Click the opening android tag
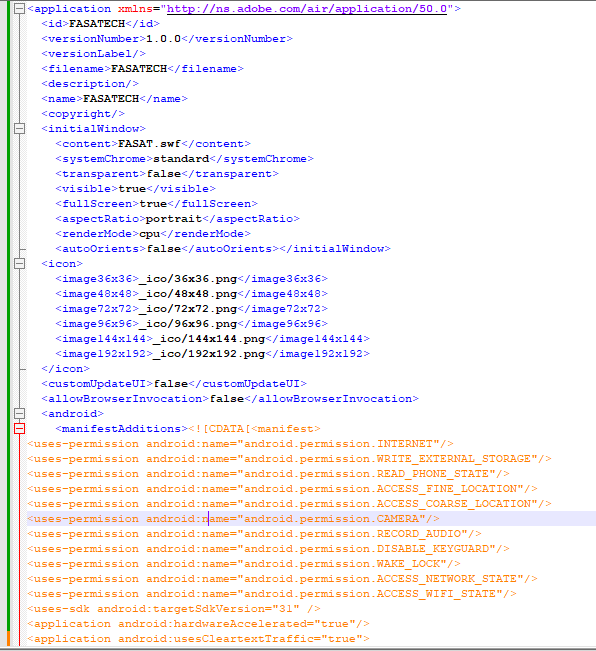The image size is (596, 651). (73, 414)
